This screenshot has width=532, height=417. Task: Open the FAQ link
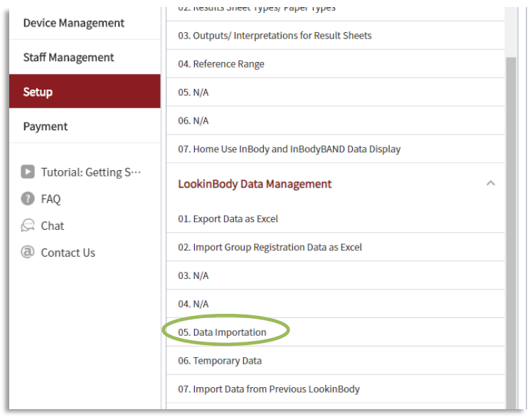coord(50,199)
